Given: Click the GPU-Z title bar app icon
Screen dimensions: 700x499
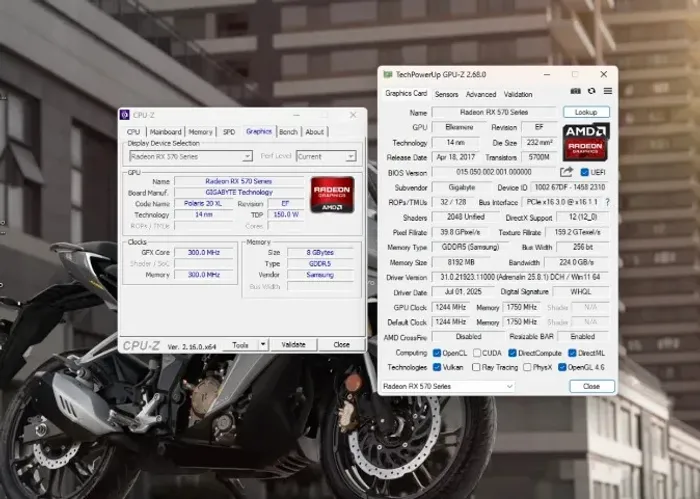Looking at the screenshot, I should click(x=388, y=75).
